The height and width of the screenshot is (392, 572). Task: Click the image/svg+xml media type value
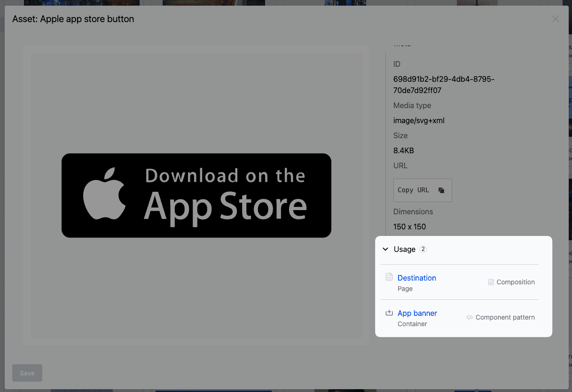click(419, 120)
